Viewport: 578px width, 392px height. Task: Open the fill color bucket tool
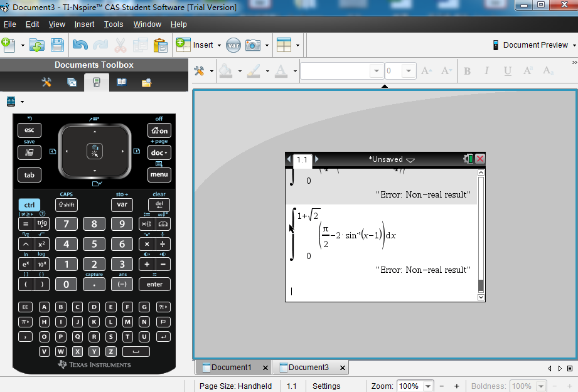point(225,70)
